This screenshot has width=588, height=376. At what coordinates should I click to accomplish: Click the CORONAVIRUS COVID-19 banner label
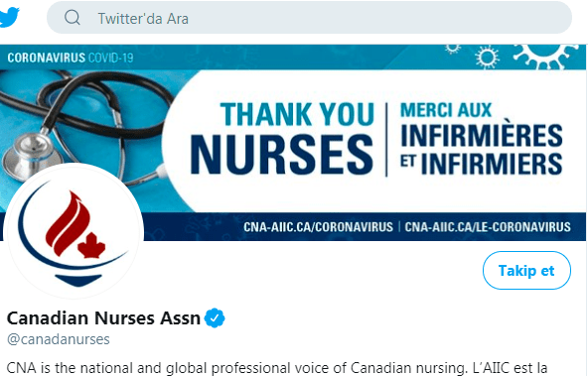(71, 58)
